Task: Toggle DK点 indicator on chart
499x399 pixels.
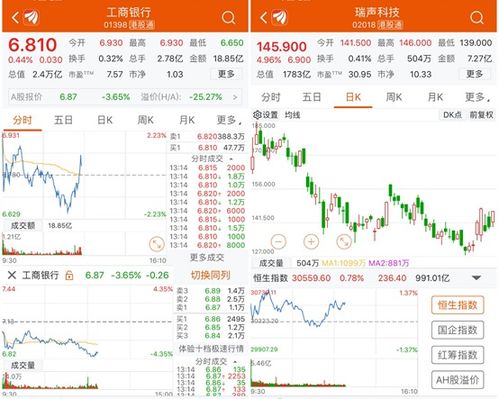Action: [x=452, y=115]
